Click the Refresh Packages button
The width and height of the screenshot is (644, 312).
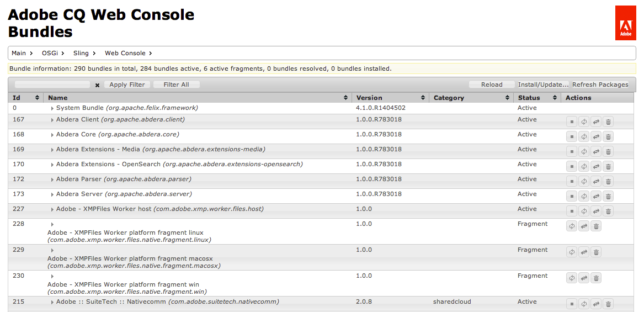click(600, 84)
